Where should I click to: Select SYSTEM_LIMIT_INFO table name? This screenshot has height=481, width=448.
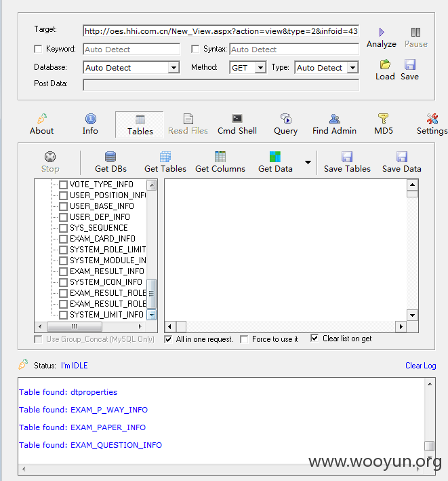106,315
